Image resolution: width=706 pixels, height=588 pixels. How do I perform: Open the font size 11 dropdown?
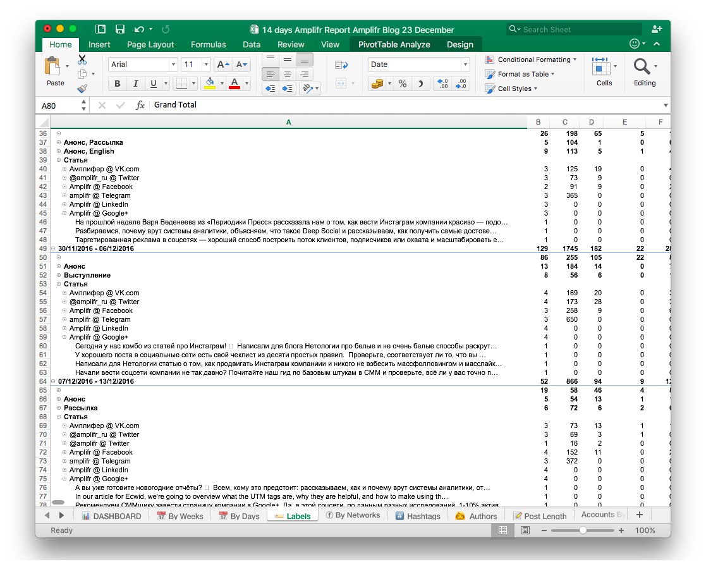[206, 64]
